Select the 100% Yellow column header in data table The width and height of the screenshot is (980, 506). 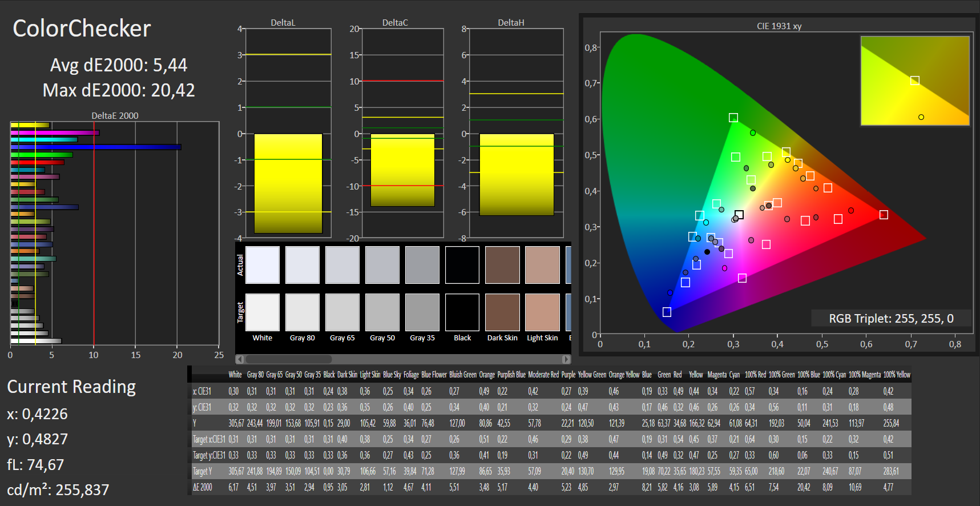897,375
